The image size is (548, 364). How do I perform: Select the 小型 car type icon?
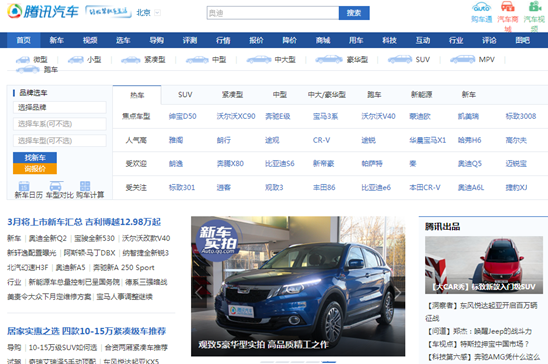[x=75, y=60]
